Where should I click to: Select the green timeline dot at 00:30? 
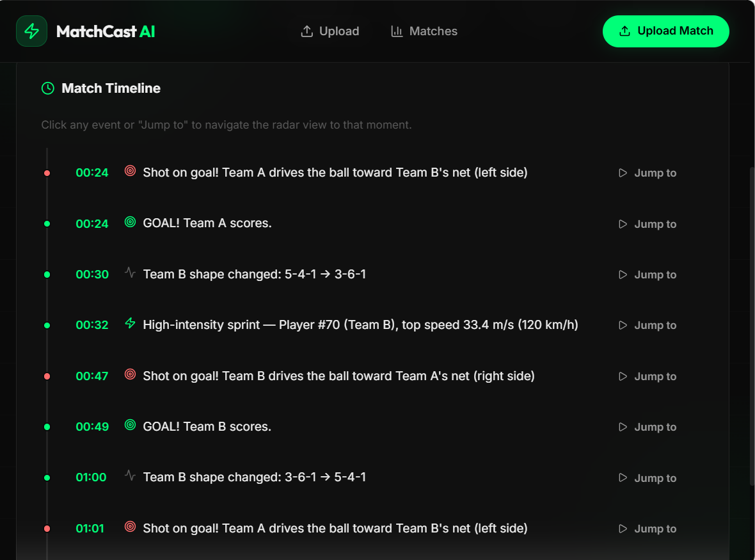(x=47, y=275)
